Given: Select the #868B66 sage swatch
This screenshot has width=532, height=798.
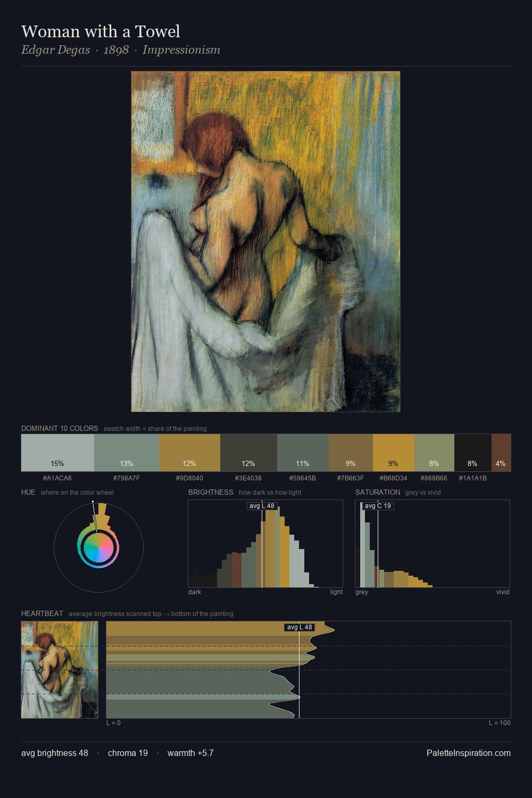Looking at the screenshot, I should pyautogui.click(x=434, y=452).
